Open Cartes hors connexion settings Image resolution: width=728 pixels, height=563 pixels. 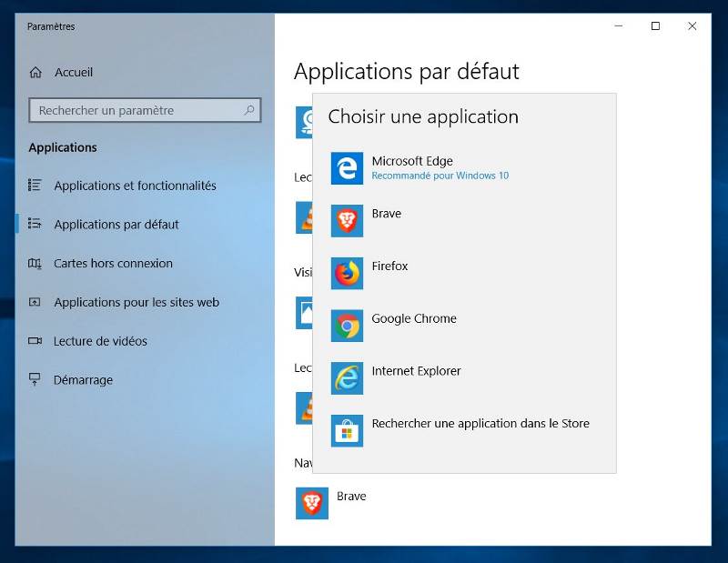145,263
